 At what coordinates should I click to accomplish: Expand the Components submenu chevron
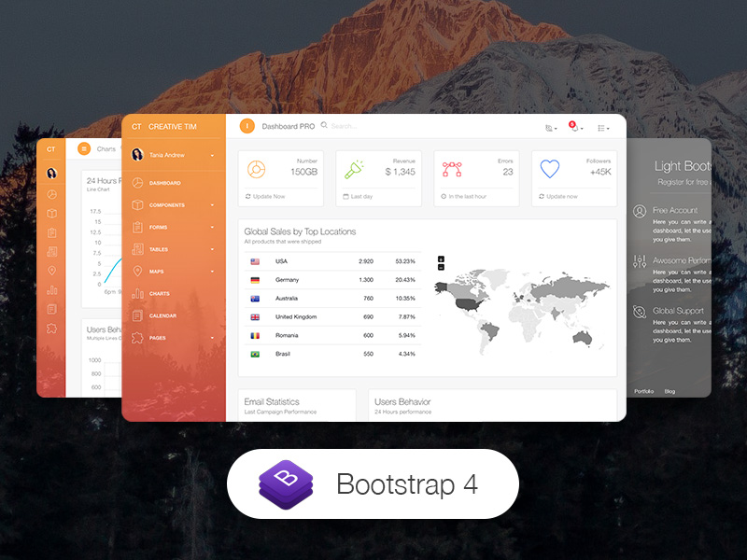pos(213,205)
